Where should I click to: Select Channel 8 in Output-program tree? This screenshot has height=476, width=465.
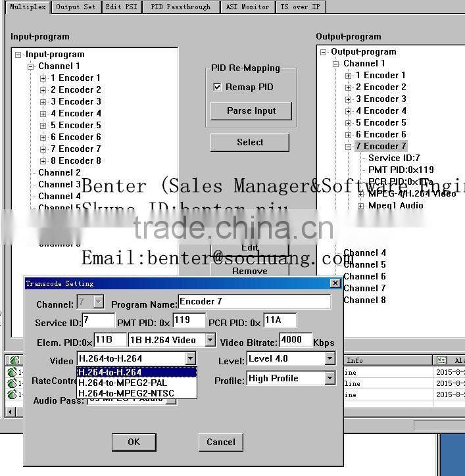point(364,300)
